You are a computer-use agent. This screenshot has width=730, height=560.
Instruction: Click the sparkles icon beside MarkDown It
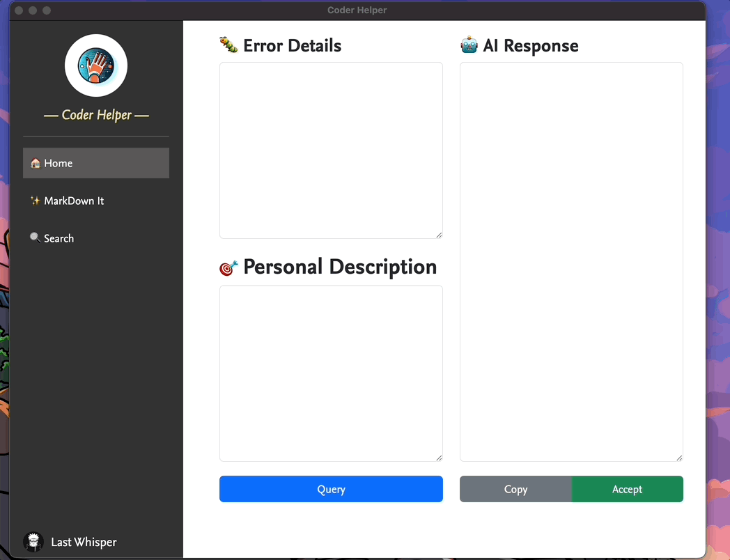36,201
